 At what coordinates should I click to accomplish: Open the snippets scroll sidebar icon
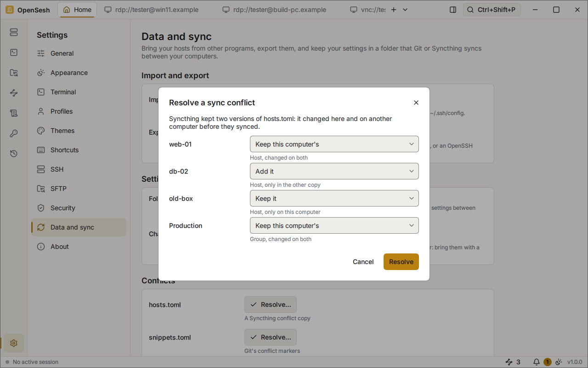(x=14, y=113)
